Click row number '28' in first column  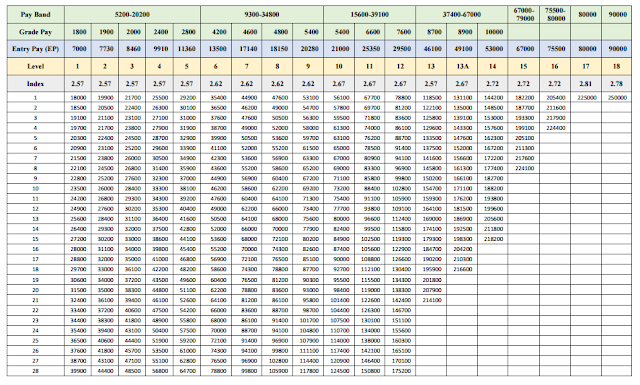(x=36, y=371)
